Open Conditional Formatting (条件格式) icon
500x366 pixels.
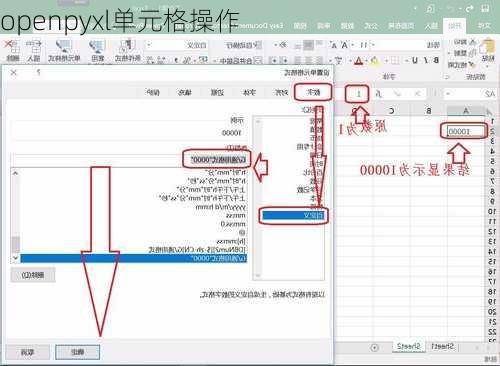click(x=127, y=47)
